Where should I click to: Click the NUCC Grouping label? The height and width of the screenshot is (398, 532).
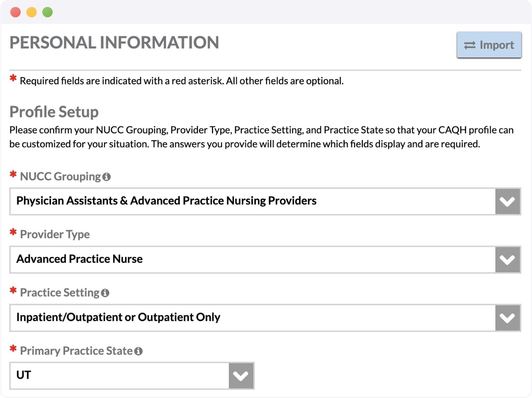pyautogui.click(x=60, y=177)
